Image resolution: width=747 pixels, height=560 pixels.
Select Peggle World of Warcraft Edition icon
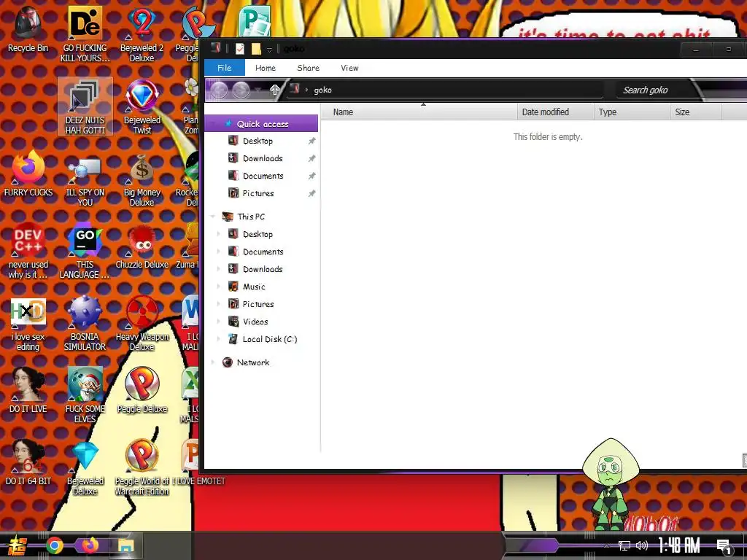[x=142, y=468]
